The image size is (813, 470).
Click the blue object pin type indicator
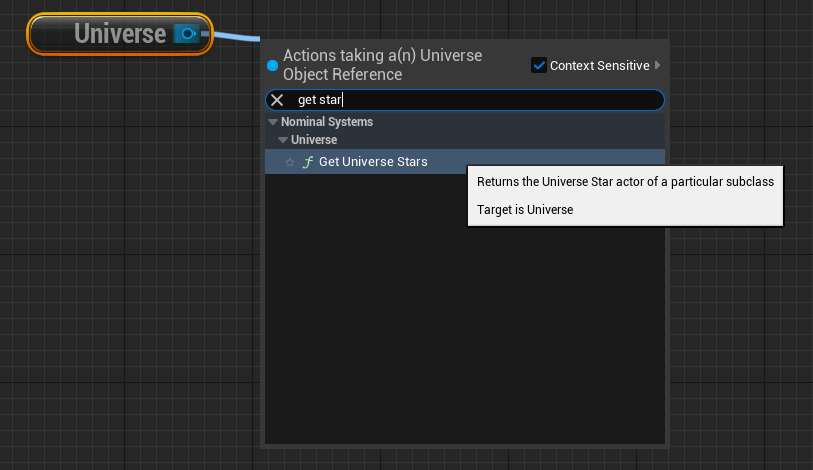click(x=272, y=65)
